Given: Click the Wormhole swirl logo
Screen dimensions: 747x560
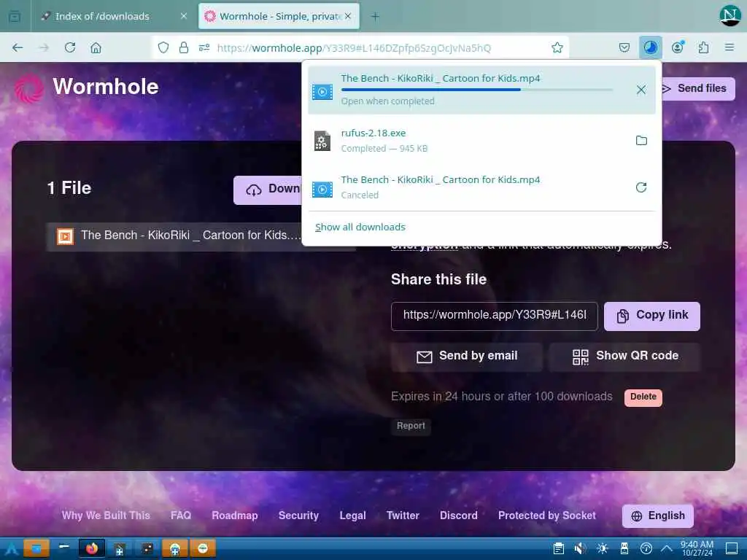Looking at the screenshot, I should point(28,88).
